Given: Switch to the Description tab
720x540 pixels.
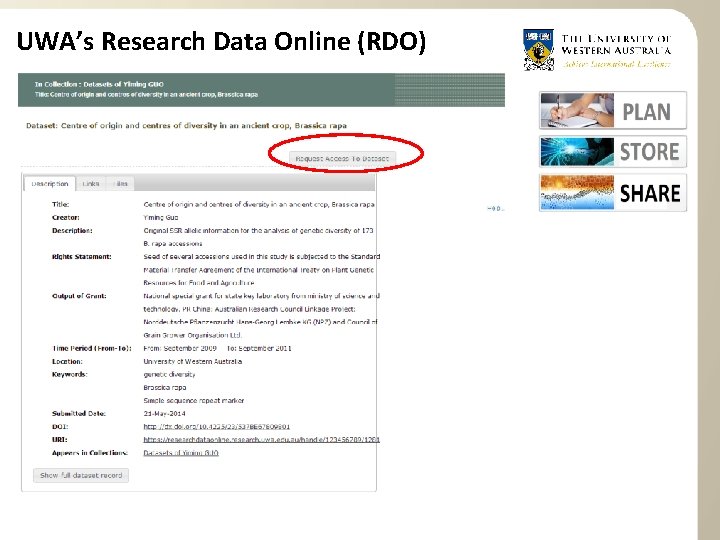Looking at the screenshot, I should click(50, 184).
